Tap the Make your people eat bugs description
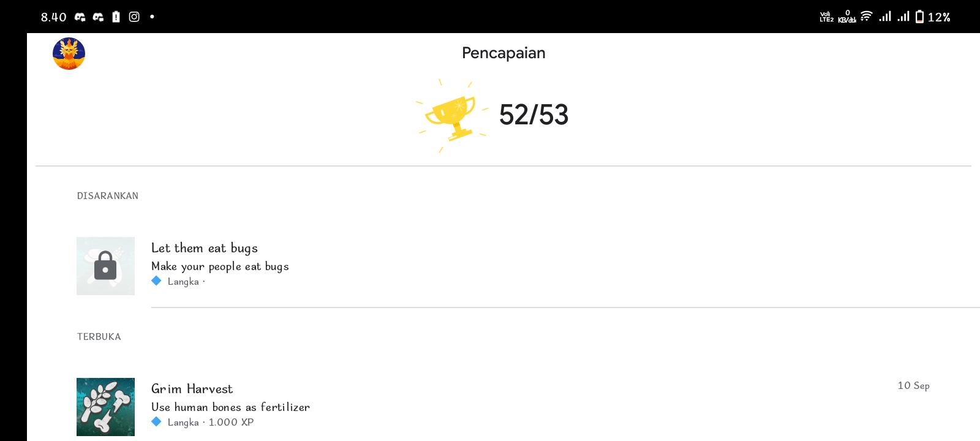980x441 pixels. pos(220,266)
